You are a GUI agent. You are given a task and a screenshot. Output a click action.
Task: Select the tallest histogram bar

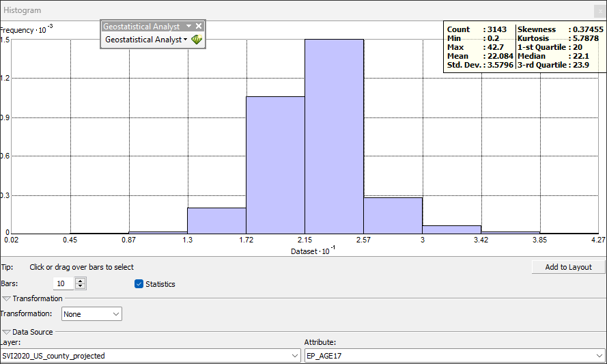(334, 137)
